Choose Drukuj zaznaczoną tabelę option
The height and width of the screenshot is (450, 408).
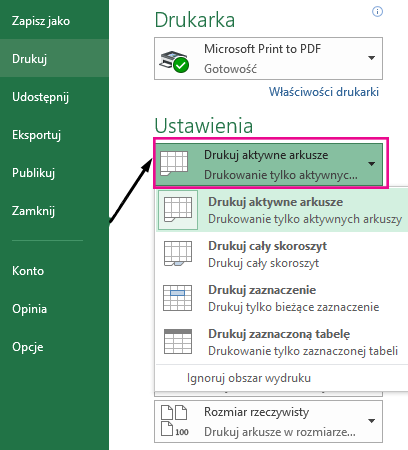point(283,342)
